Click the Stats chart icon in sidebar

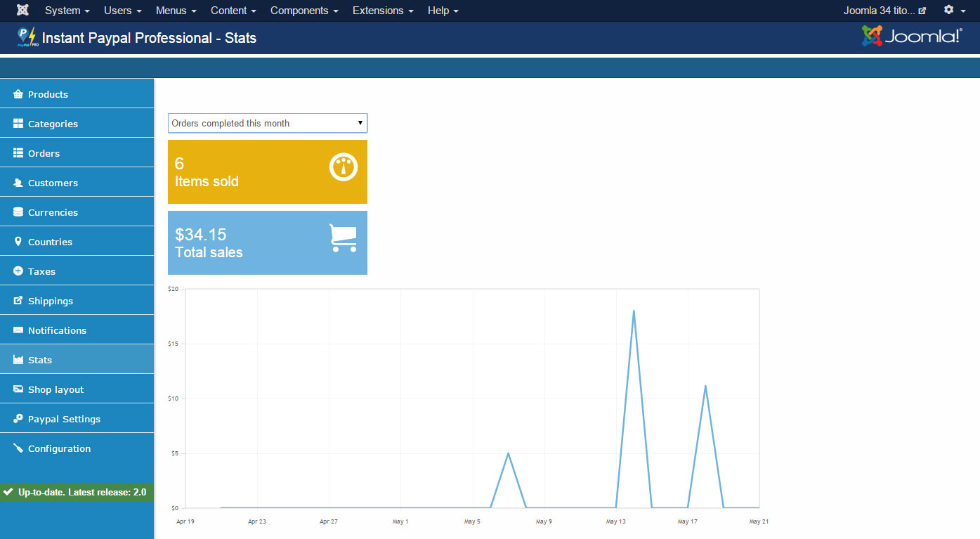(18, 360)
